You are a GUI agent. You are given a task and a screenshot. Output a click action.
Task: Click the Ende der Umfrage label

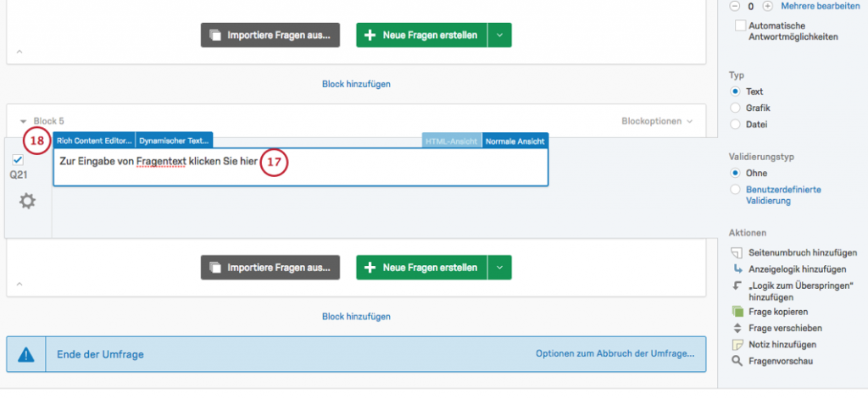point(100,354)
